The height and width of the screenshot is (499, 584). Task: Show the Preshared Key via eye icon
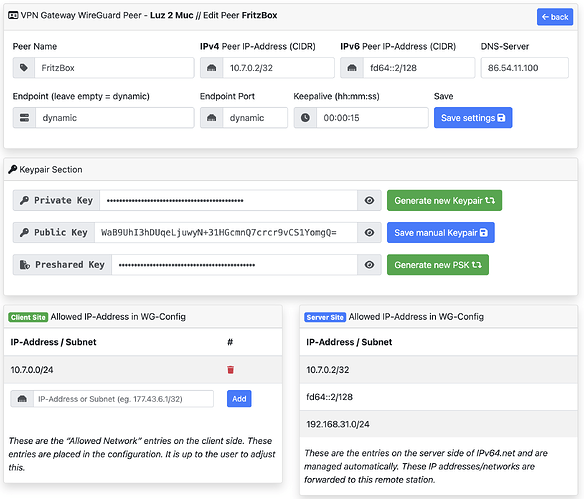(x=369, y=265)
